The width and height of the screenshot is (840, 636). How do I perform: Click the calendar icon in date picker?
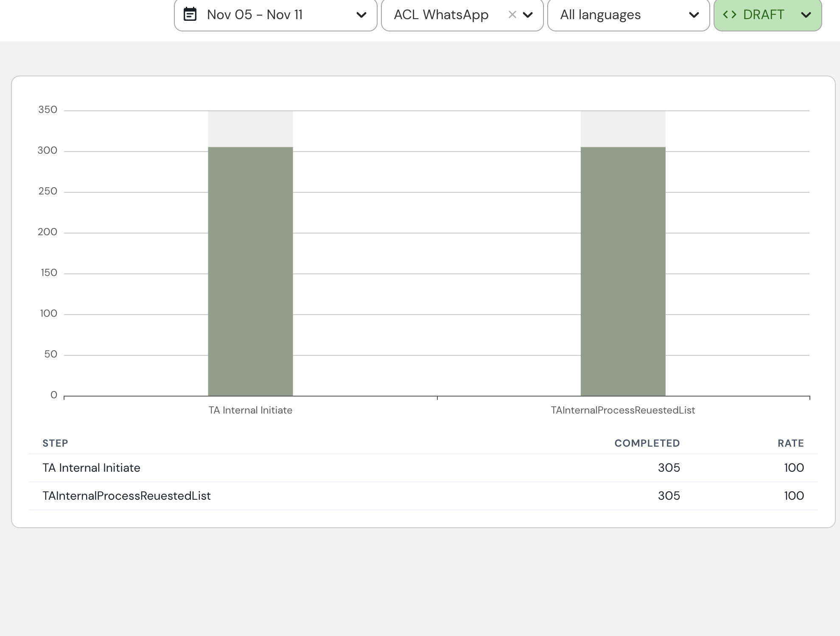(190, 14)
